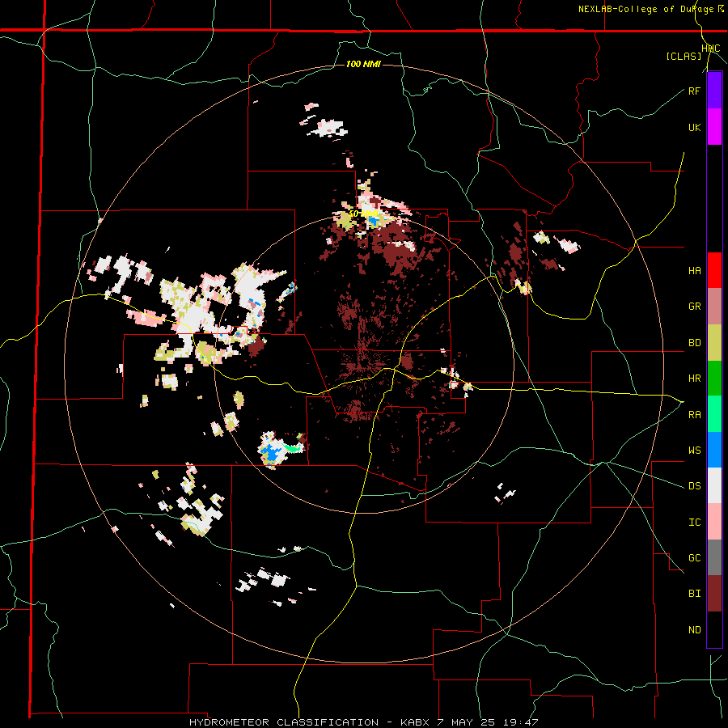
Task: Click the HYDROMETEOR CLASSIFICATION title text
Action: pos(284,722)
